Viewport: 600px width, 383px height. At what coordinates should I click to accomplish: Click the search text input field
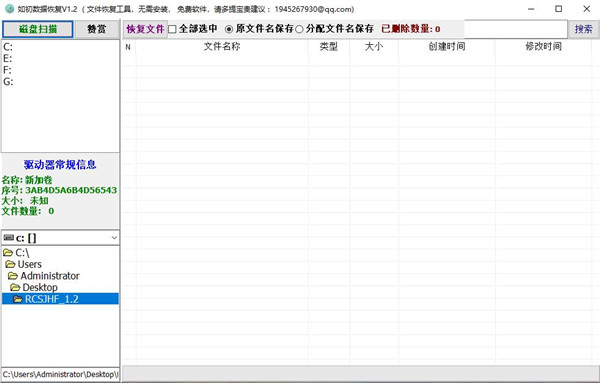pyautogui.click(x=515, y=29)
